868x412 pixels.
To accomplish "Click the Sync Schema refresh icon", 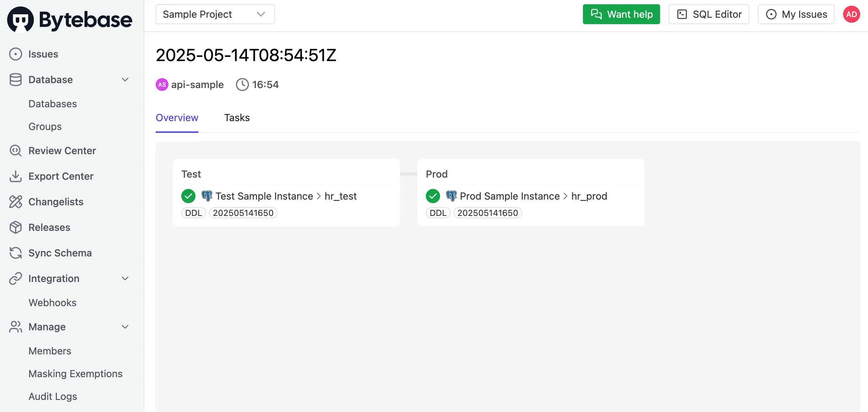I will (x=16, y=253).
